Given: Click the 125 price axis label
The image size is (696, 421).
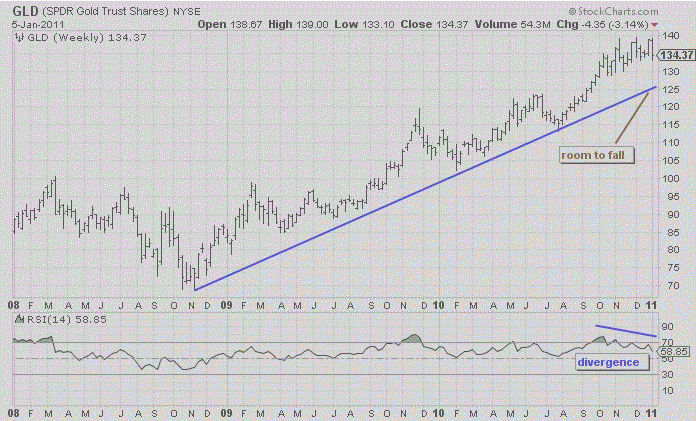Looking at the screenshot, I should click(x=671, y=89).
